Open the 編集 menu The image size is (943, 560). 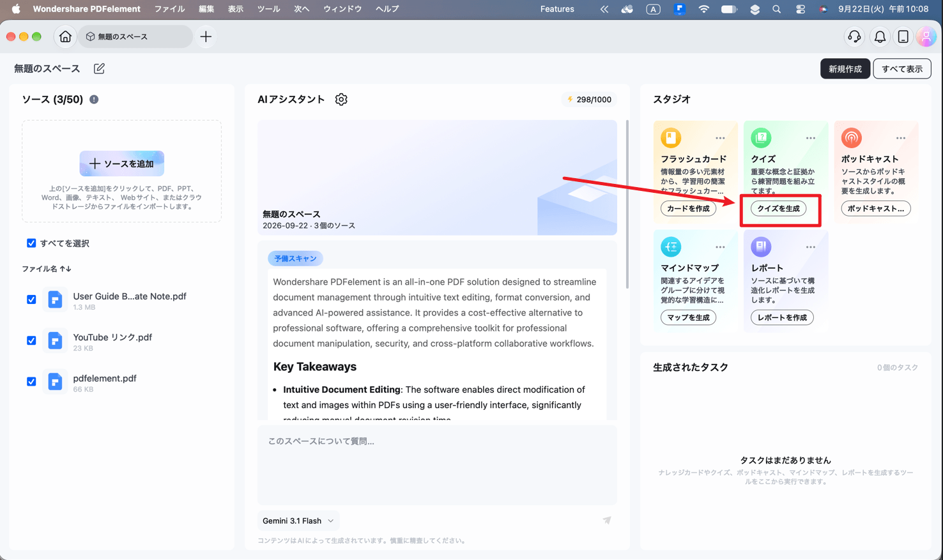click(206, 9)
